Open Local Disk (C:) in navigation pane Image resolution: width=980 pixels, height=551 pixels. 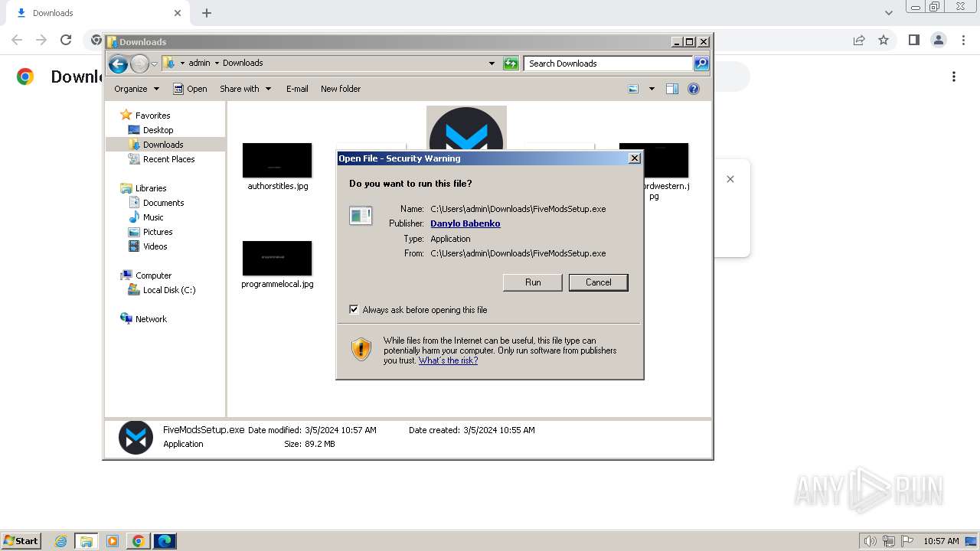(x=169, y=290)
